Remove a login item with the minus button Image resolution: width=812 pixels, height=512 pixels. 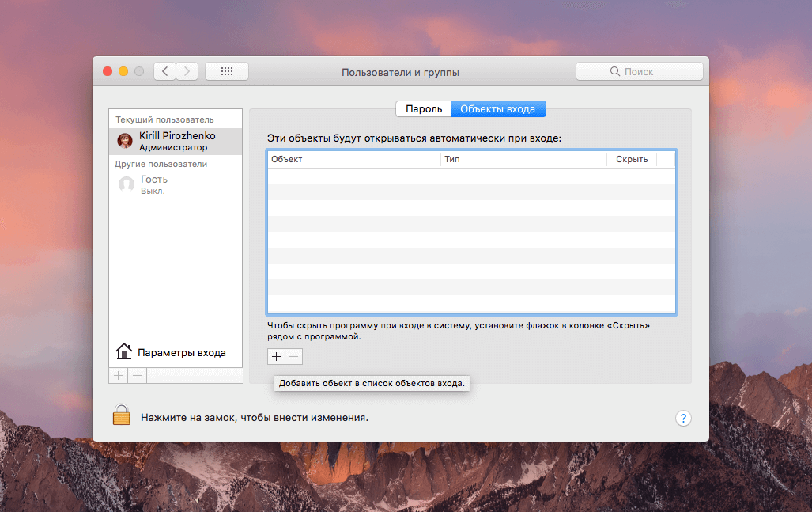[293, 357]
